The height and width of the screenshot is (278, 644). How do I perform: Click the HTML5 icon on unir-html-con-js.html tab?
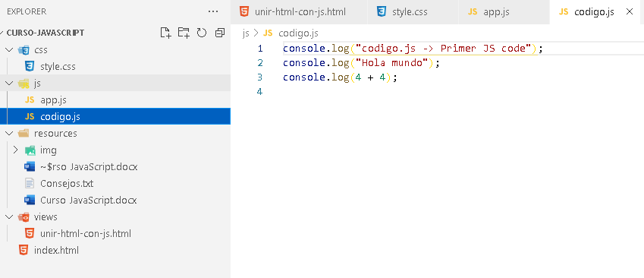[244, 11]
